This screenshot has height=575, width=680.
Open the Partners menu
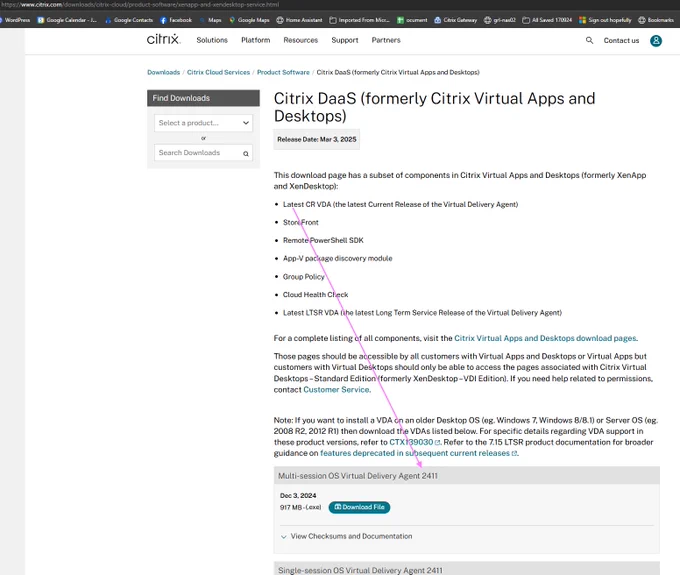(x=386, y=40)
